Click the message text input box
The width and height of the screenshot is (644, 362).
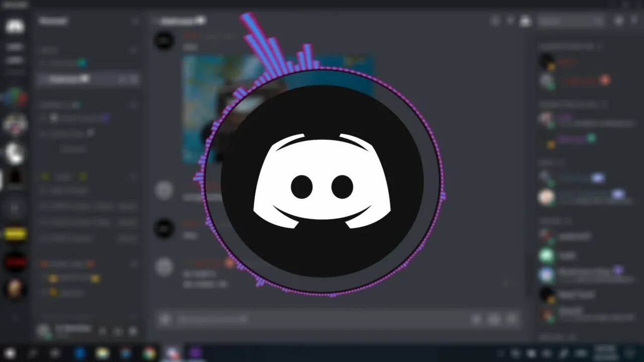point(322,319)
